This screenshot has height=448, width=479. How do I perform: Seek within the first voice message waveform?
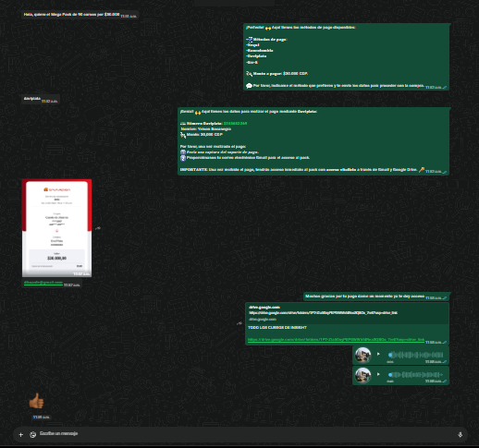pyautogui.click(x=415, y=355)
